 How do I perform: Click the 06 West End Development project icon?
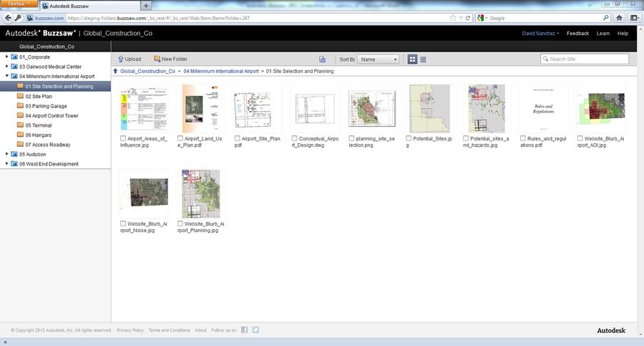tap(14, 163)
